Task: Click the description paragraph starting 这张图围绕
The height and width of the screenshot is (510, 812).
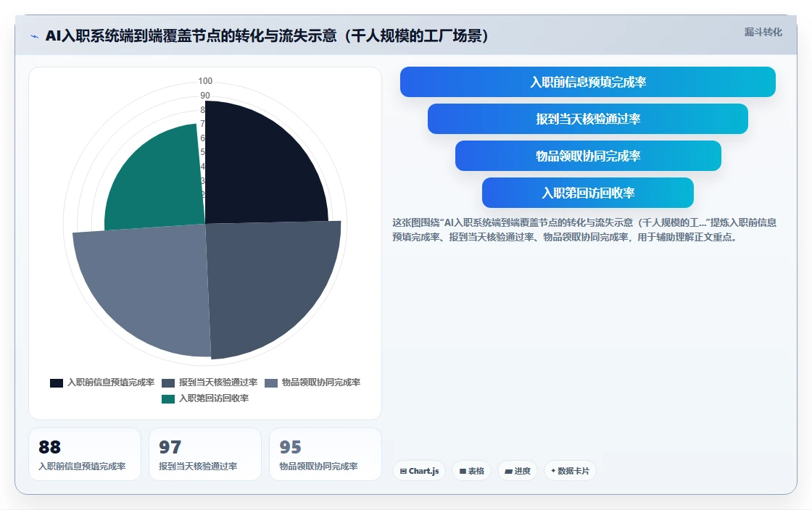Action: pos(584,230)
